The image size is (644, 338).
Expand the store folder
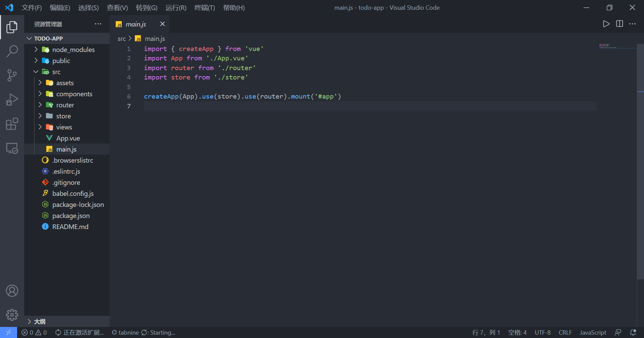tap(67, 116)
